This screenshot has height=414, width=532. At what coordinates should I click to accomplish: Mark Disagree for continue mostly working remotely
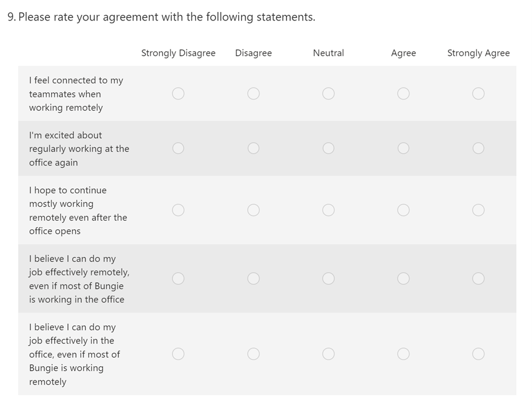(x=253, y=210)
